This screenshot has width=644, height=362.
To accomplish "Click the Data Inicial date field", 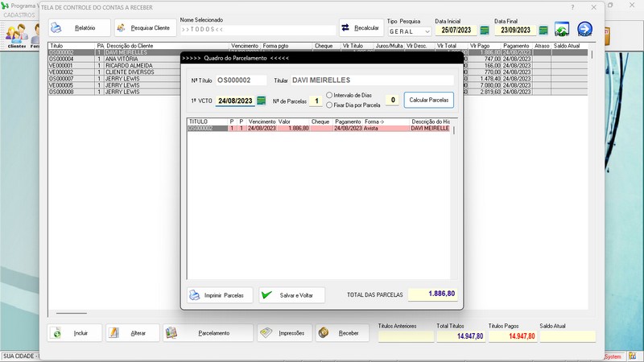I will click(x=456, y=30).
